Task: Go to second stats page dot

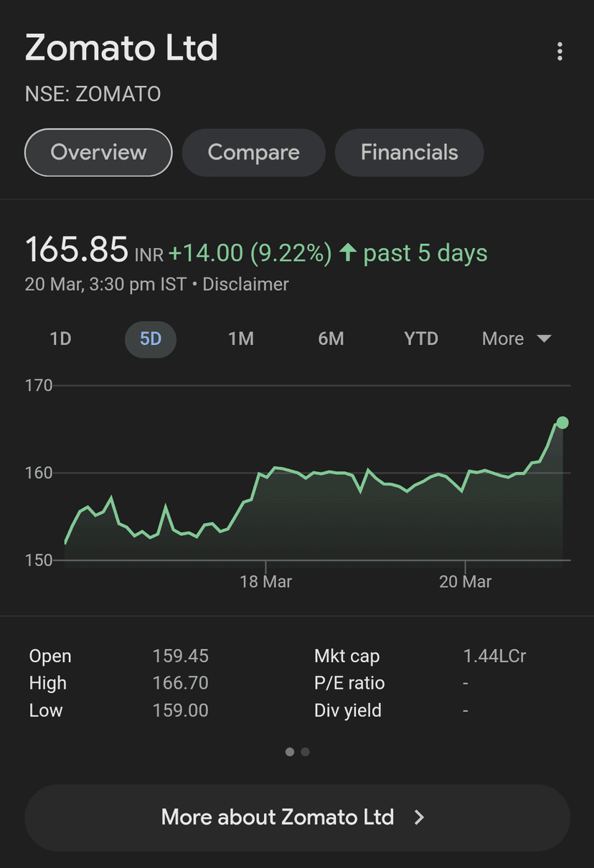Action: point(306,752)
